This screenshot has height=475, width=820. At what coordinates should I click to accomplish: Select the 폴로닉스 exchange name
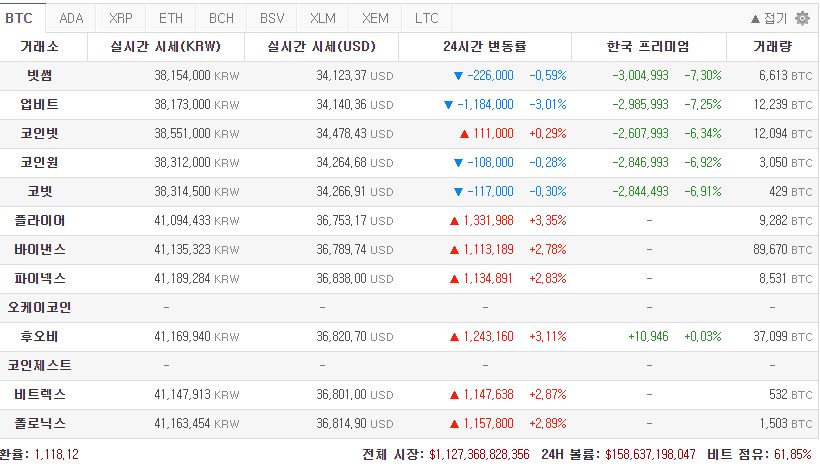point(40,424)
